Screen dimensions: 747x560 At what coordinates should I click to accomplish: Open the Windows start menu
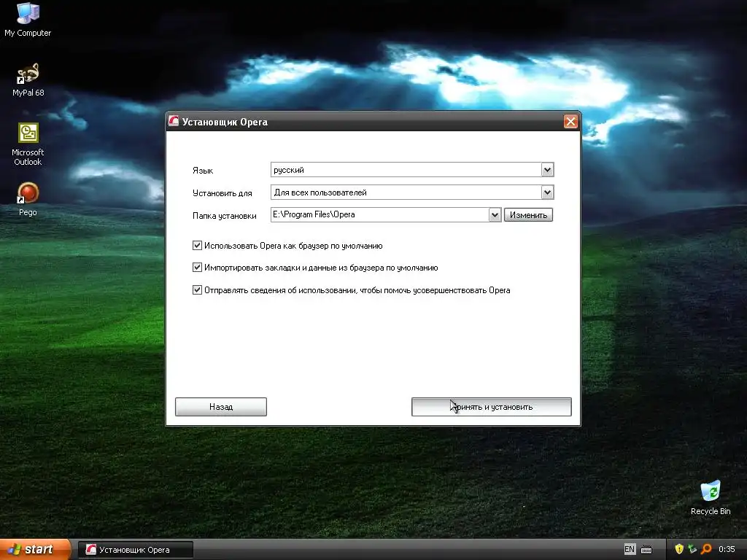[x=35, y=549]
